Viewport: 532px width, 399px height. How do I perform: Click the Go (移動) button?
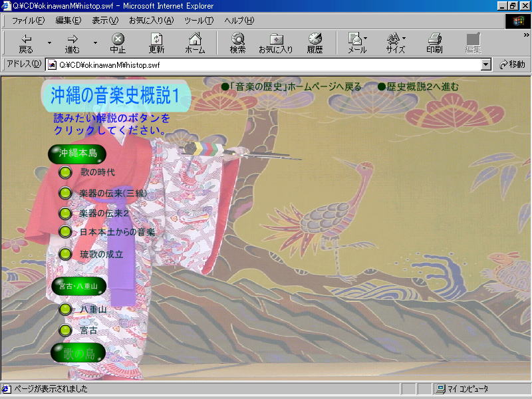click(512, 65)
